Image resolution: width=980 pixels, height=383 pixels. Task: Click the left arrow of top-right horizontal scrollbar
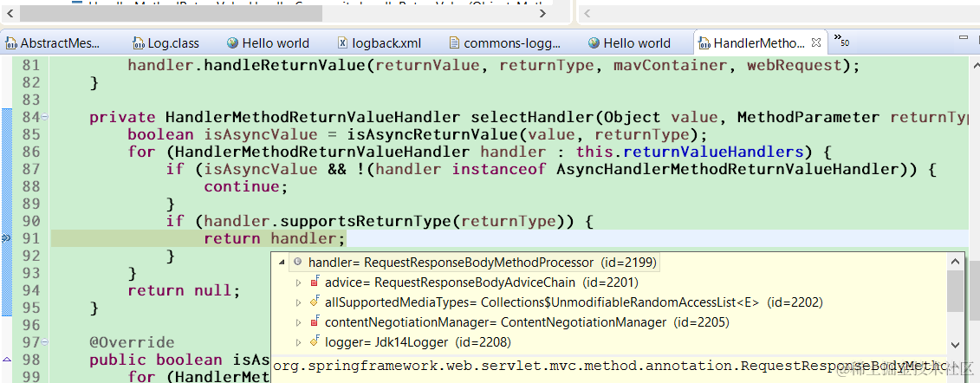pyautogui.click(x=588, y=12)
